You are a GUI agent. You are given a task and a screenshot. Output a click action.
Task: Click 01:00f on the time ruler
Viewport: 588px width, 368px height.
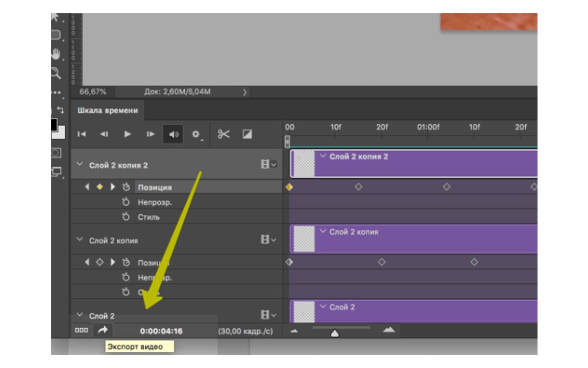tap(428, 127)
